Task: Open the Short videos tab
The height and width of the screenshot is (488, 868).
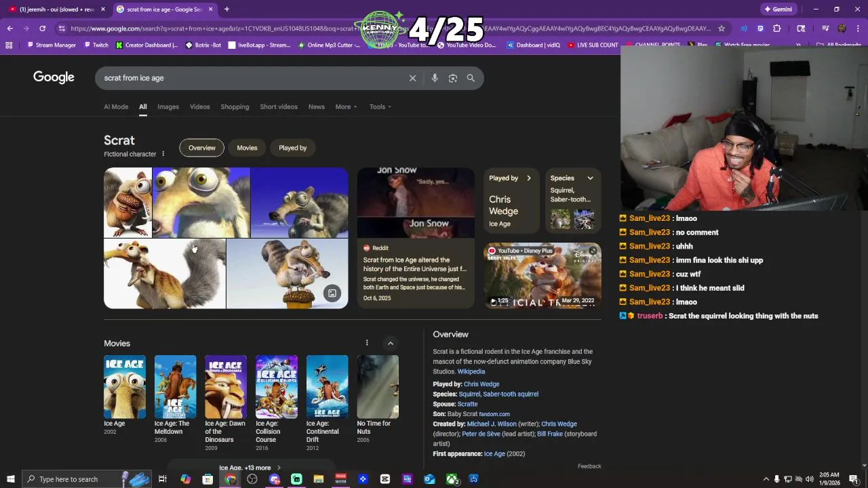Action: 279,106
